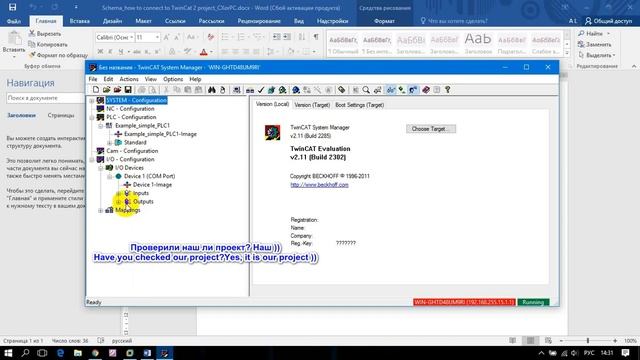This screenshot has width=640, height=360.
Task: Collapse the Example_simple_PLC1 node
Action: (x=101, y=126)
